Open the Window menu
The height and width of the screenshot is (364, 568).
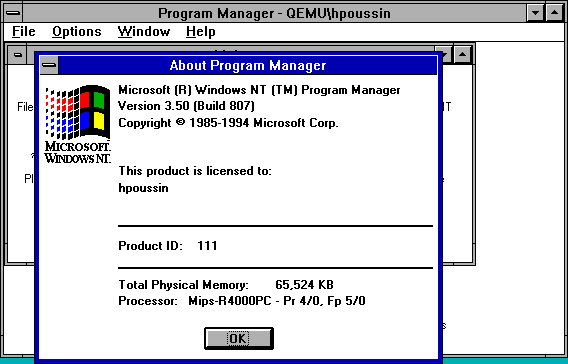144,32
